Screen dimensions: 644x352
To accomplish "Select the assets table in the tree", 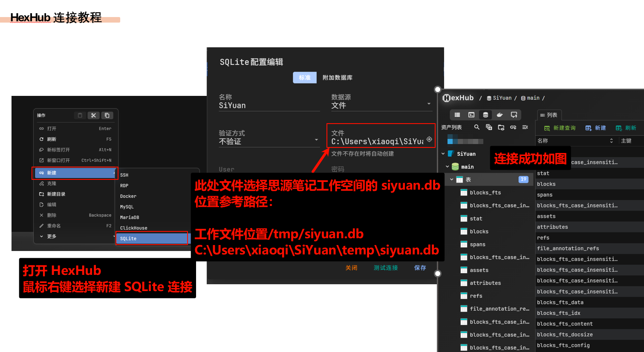I will [x=479, y=270].
